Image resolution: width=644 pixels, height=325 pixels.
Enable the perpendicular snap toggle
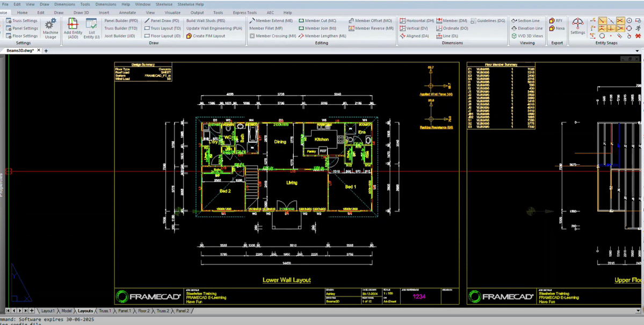pyautogui.click(x=611, y=28)
